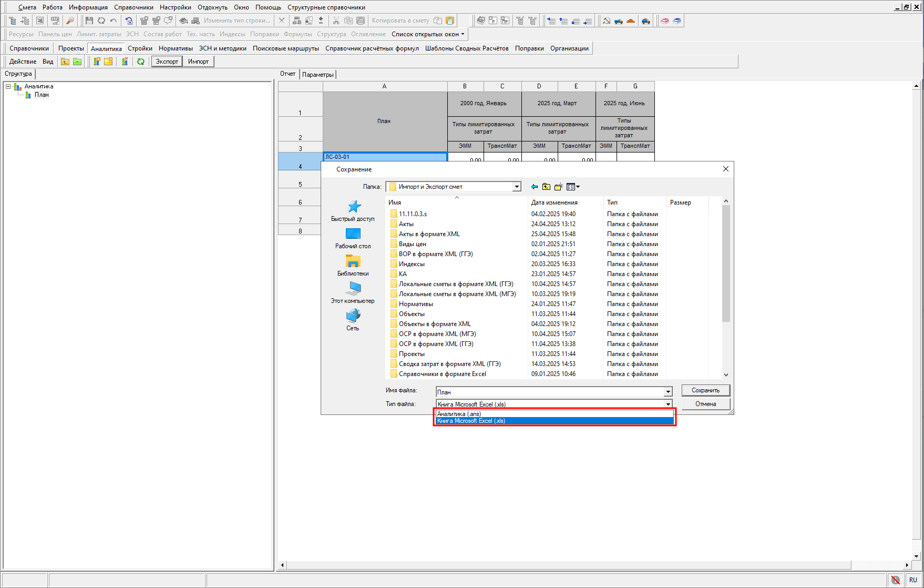Click the Сохранить button
924x588 pixels.
(x=705, y=390)
